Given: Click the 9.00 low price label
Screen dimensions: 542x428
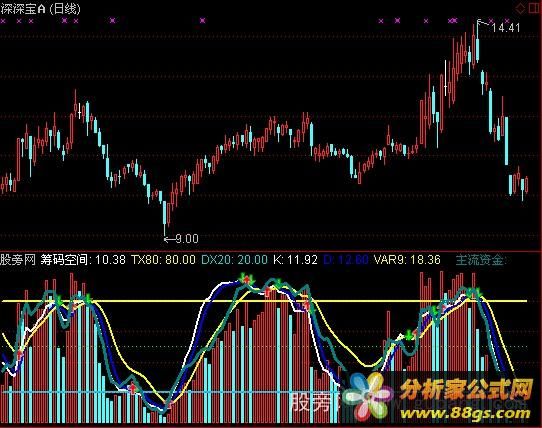Looking at the screenshot, I should point(187,239).
